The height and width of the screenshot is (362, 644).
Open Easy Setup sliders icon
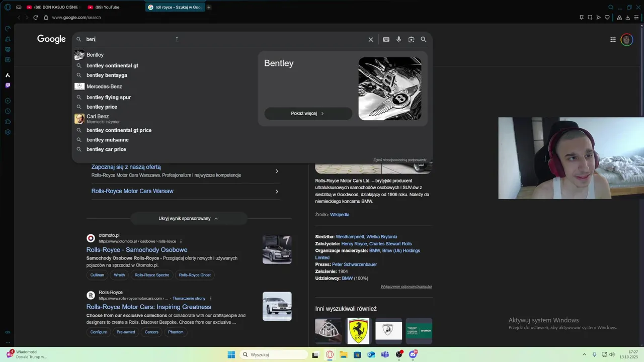coord(636,18)
